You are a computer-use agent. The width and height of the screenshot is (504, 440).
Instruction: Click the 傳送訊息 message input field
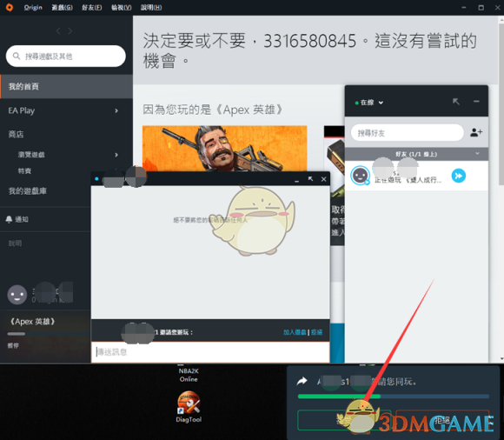[x=210, y=352]
